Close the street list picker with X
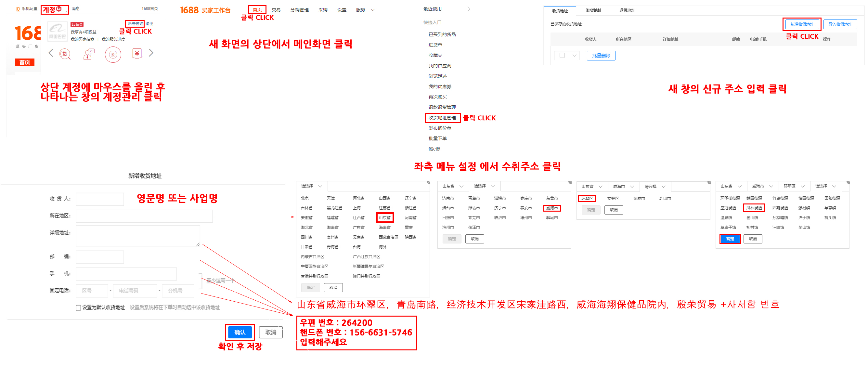This screenshot has height=366, width=868. (848, 182)
